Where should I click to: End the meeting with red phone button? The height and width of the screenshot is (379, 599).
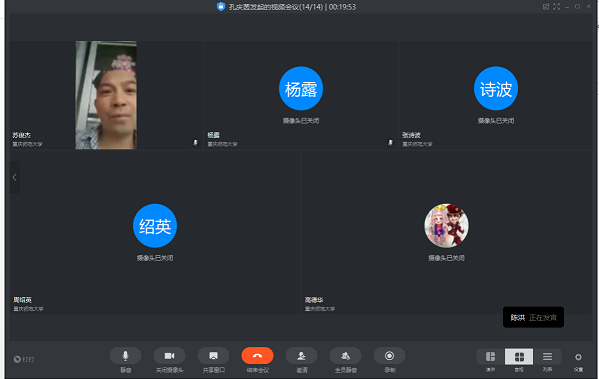(257, 356)
